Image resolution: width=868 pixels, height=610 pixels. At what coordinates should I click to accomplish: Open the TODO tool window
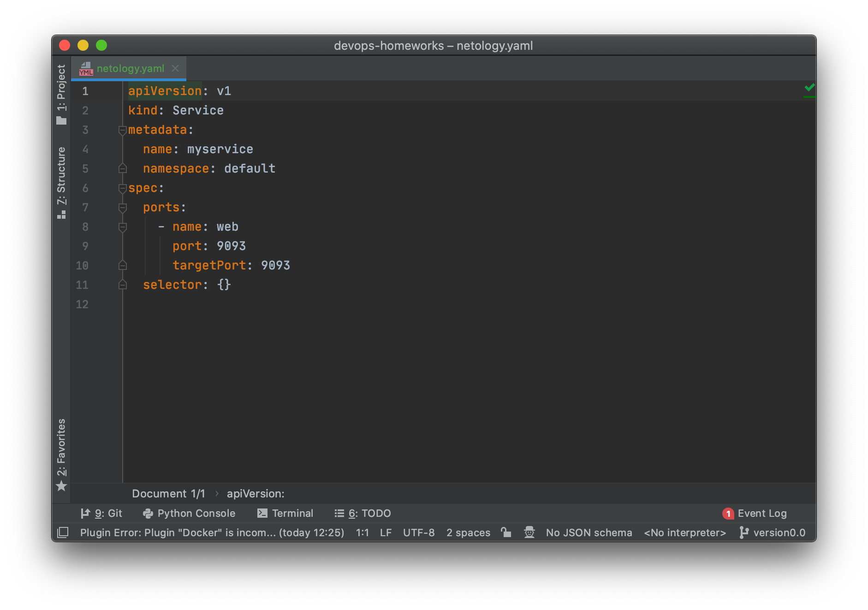point(363,513)
